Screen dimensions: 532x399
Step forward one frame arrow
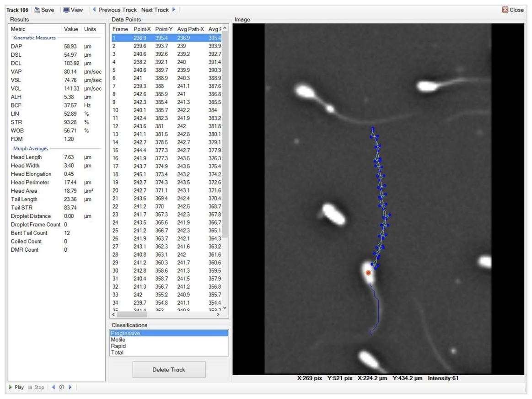[70, 387]
